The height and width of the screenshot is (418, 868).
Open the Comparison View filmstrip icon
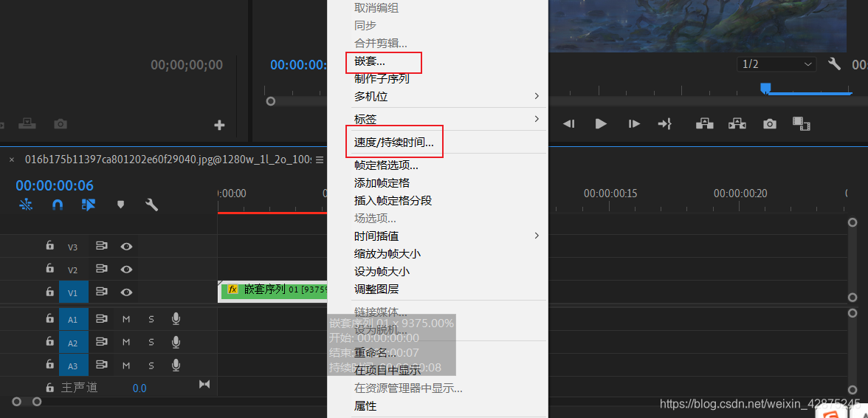point(801,123)
